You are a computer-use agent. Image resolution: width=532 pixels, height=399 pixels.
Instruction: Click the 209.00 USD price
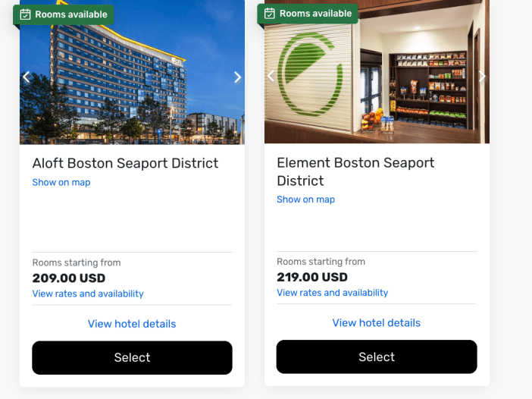(x=69, y=278)
